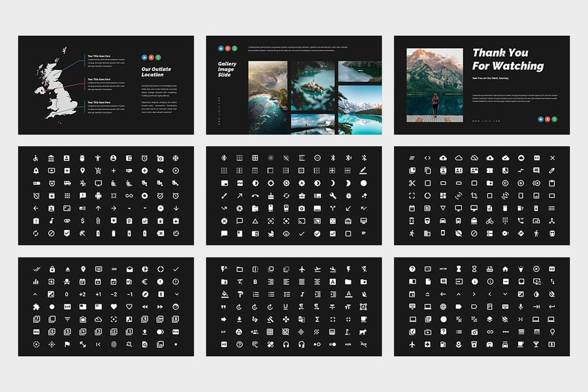Click the green dot on Thank You slide

pyautogui.click(x=555, y=120)
